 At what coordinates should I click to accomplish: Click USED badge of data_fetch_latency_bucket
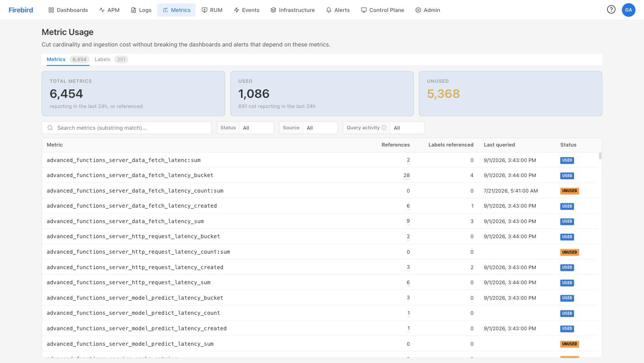[567, 176]
